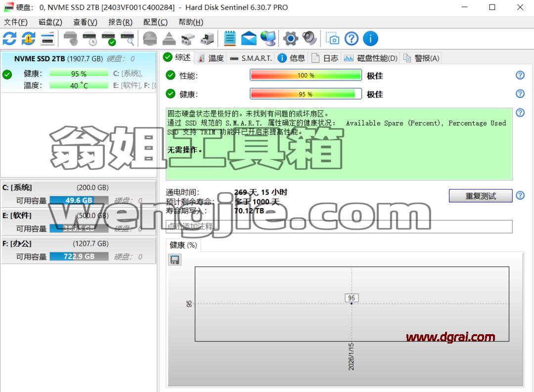This screenshot has width=534, height=392.
Task: Switch to the 综述 tab
Action: pyautogui.click(x=177, y=57)
